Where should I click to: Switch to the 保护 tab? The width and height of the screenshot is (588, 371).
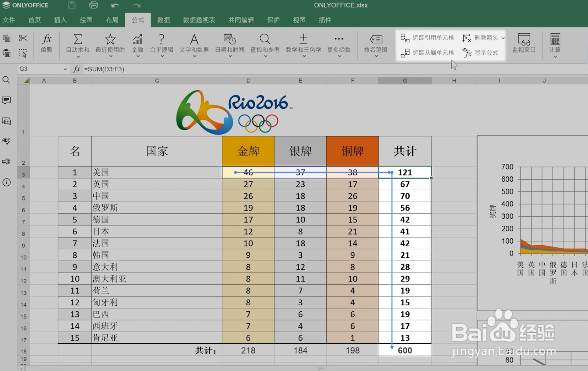273,20
